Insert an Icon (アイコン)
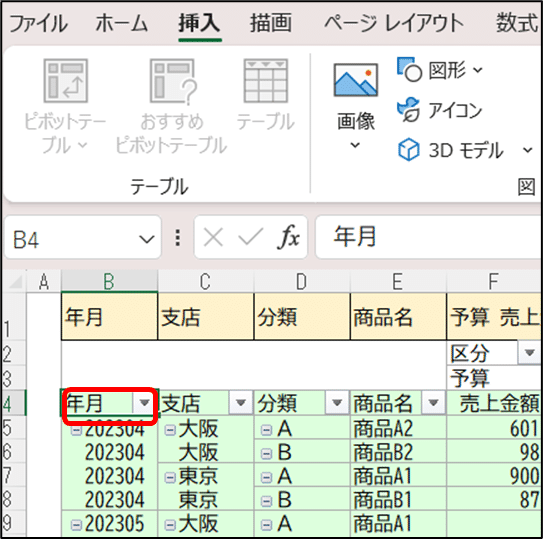Image resolution: width=543 pixels, height=539 pixels. click(x=439, y=110)
